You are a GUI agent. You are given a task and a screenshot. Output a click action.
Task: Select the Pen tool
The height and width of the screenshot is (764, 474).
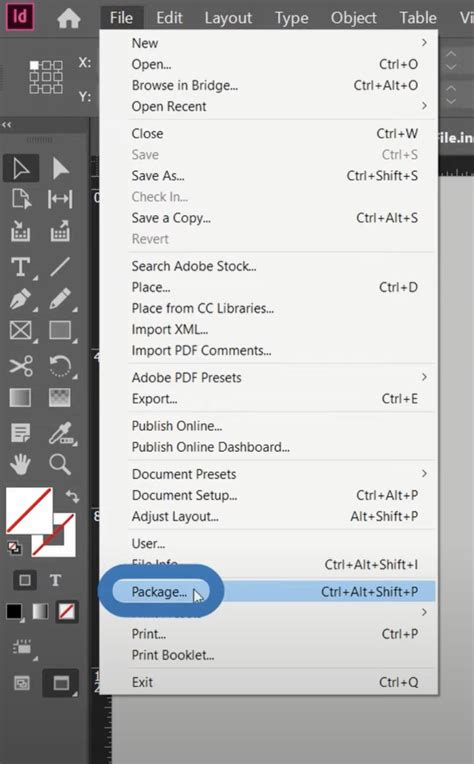coord(20,299)
